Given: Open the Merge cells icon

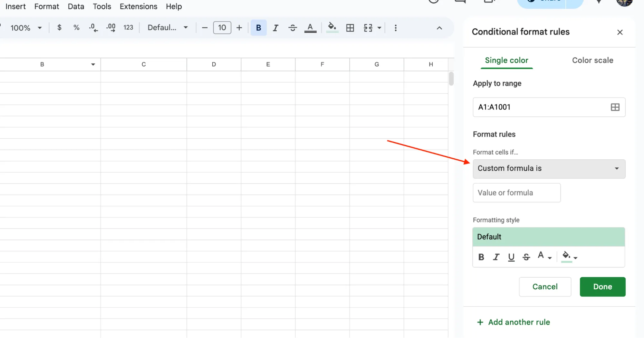Looking at the screenshot, I should (368, 28).
